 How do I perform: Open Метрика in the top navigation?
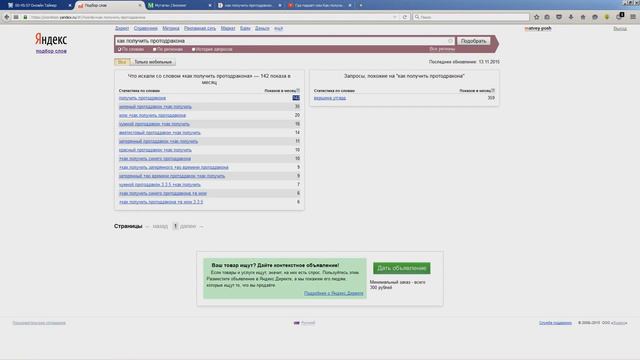[x=171, y=28]
